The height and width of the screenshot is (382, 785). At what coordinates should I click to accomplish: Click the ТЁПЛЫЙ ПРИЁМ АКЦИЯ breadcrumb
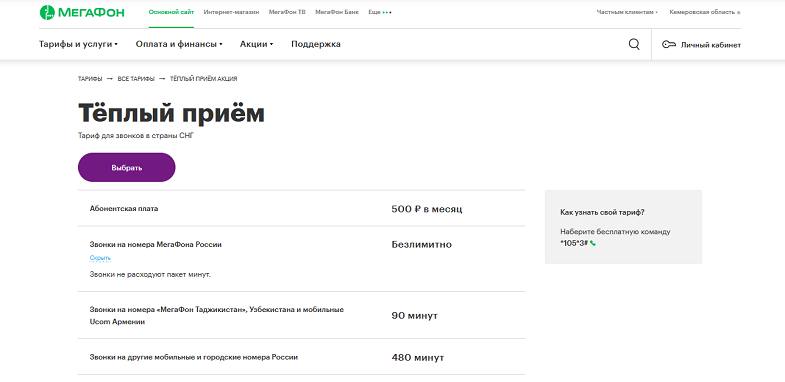(203, 79)
